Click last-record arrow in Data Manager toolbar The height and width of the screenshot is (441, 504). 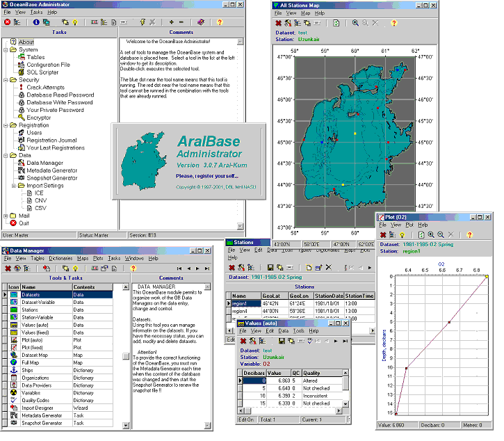click(207, 268)
